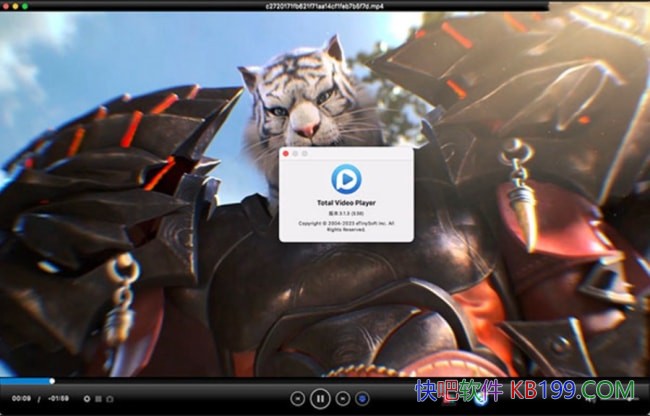Toggle the remaining time -01:59 display
This screenshot has width=650, height=416.
click(59, 399)
